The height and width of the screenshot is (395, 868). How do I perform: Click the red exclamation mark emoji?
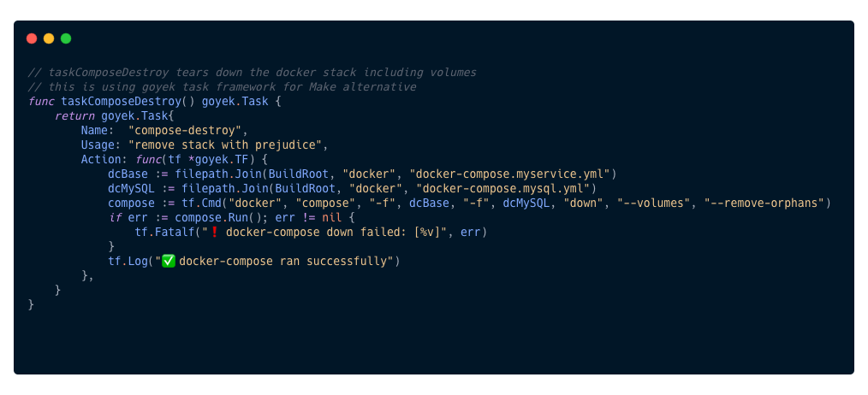pos(214,232)
